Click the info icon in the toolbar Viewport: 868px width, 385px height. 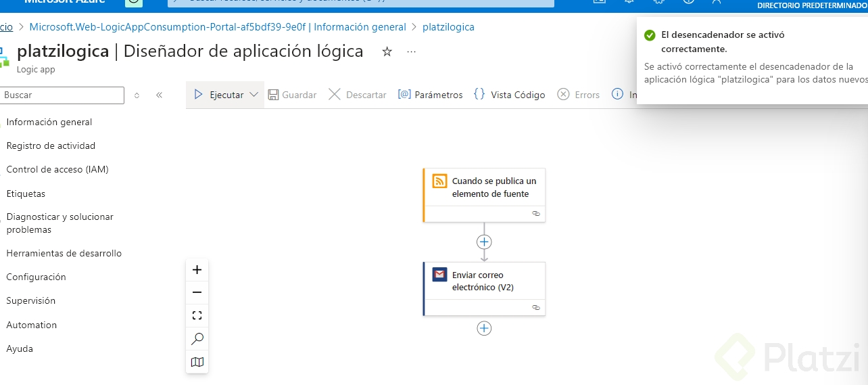pos(617,95)
